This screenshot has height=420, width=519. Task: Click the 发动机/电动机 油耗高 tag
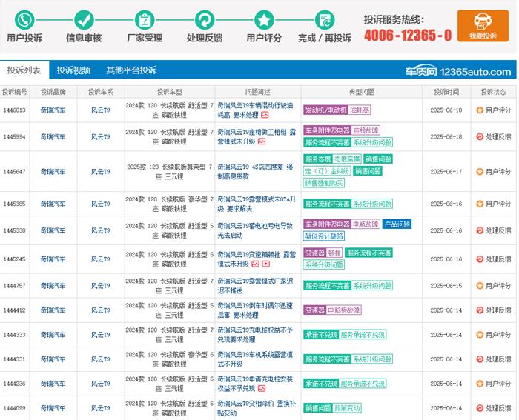point(337,110)
